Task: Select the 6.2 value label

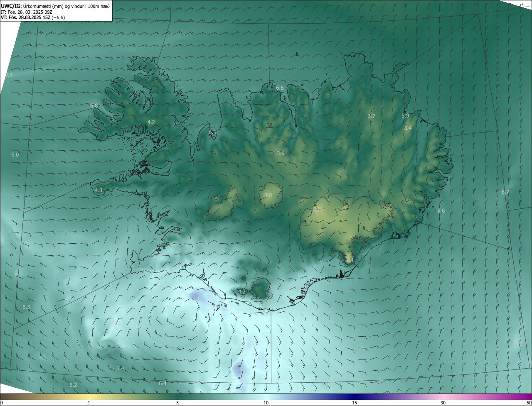Action: click(x=73, y=385)
